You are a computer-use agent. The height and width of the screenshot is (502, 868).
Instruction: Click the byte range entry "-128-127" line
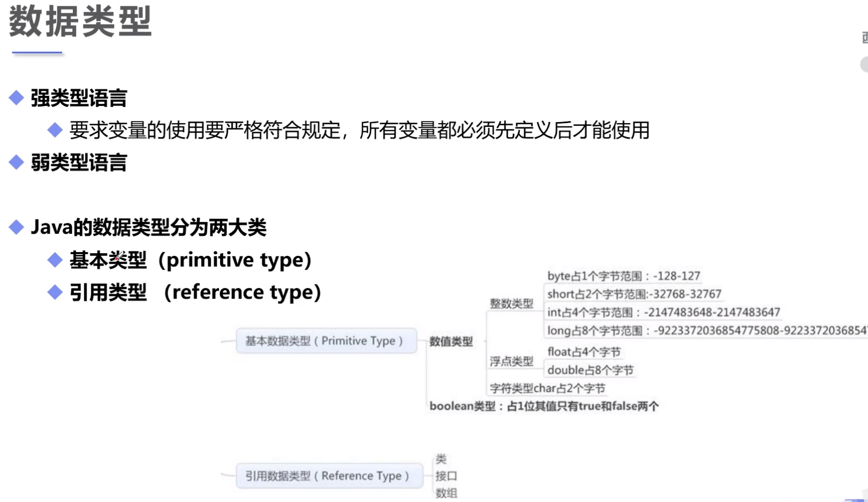tap(624, 276)
